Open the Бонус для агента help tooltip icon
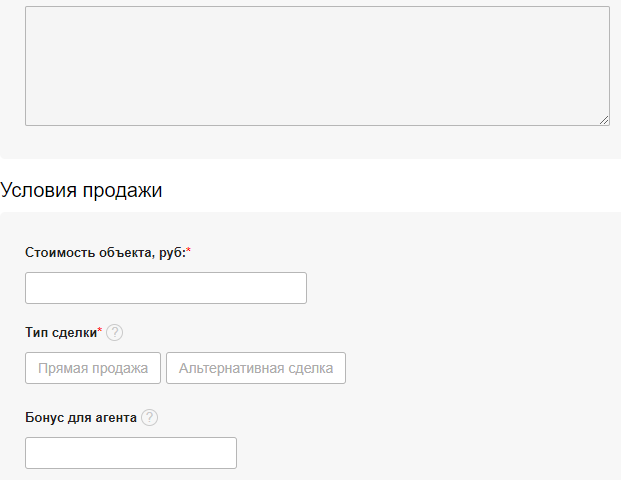The height and width of the screenshot is (480, 621). pos(150,418)
